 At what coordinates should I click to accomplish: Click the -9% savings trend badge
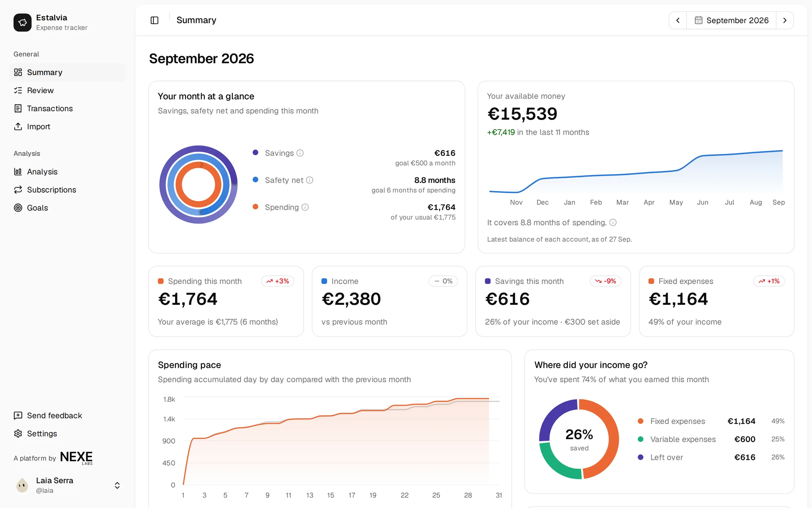point(606,281)
